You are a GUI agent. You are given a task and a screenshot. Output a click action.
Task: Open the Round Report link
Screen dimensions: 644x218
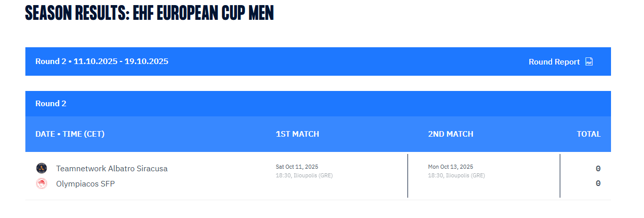click(554, 61)
